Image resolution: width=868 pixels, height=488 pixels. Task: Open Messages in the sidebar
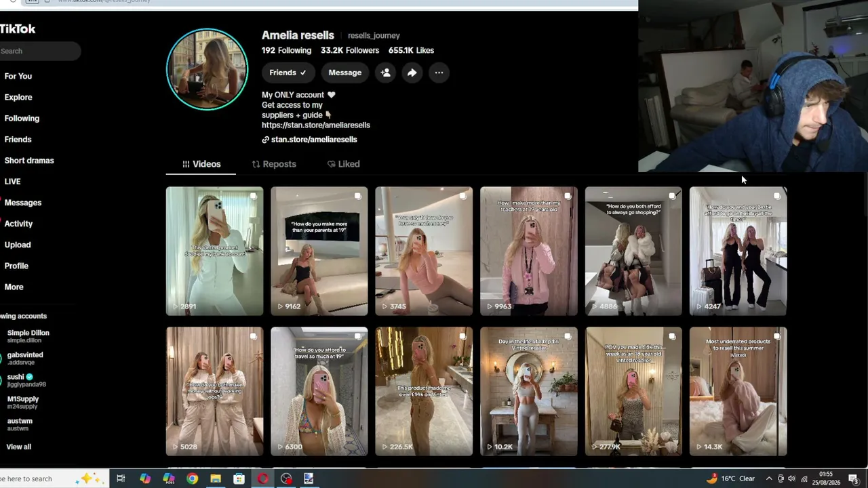tap(23, 203)
